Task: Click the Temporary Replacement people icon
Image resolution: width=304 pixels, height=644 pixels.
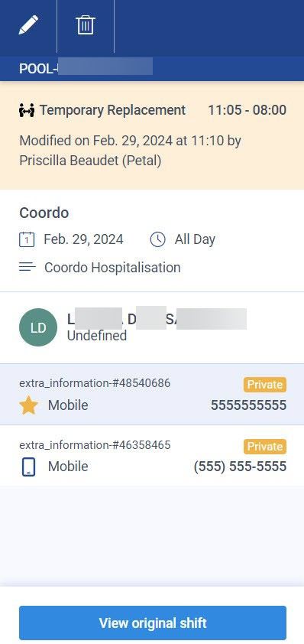Action: click(x=27, y=110)
